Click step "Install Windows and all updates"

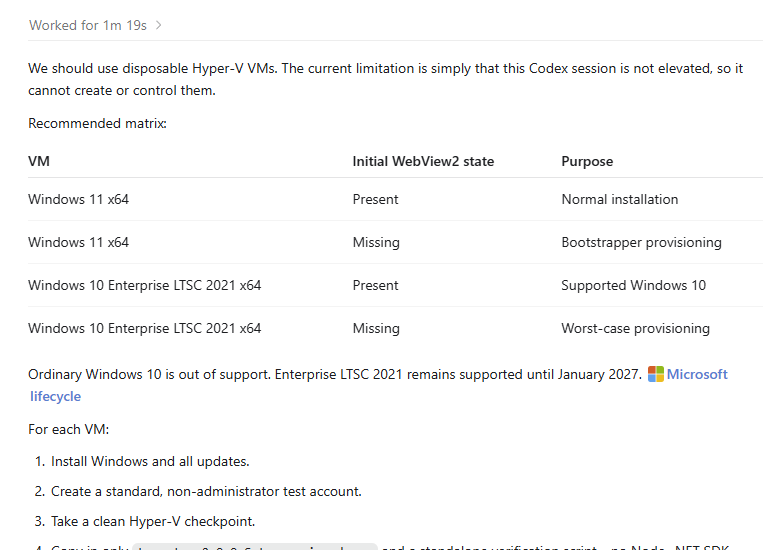(x=150, y=461)
